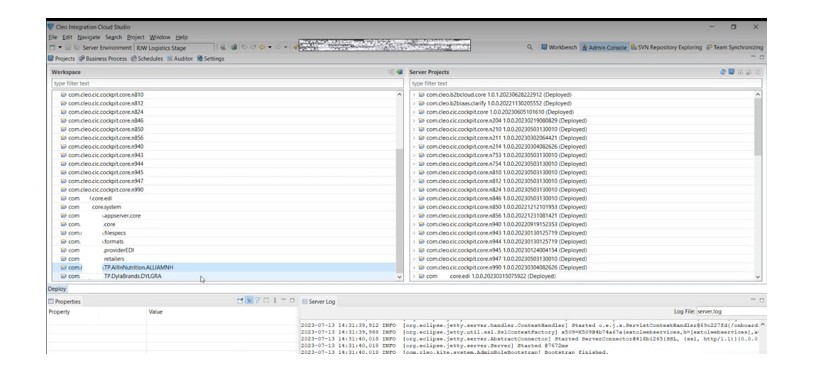The image size is (826, 372).
Task: Expand cockpit.core.n204 server project
Action: coord(414,121)
